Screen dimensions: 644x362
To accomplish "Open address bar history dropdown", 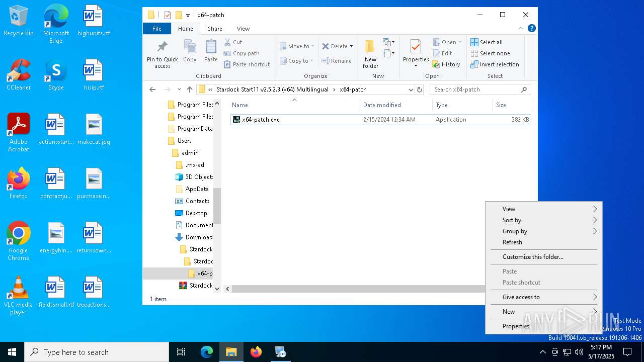I will 411,89.
